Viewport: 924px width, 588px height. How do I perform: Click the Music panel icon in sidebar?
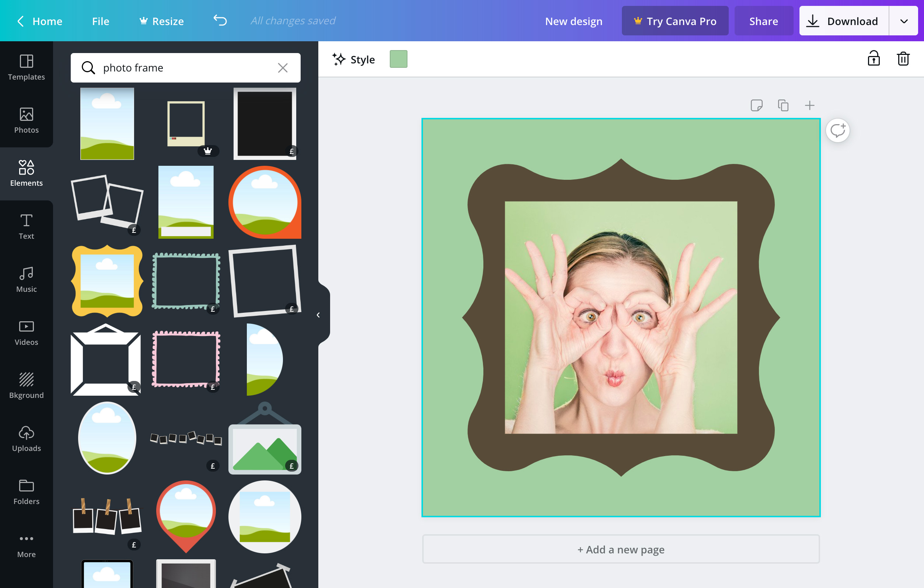[x=26, y=280]
